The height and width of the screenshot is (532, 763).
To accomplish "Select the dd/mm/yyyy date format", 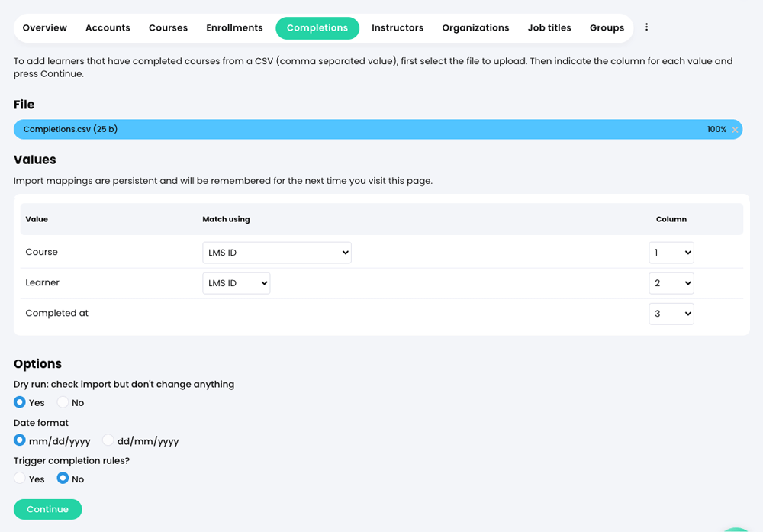I will coord(108,440).
